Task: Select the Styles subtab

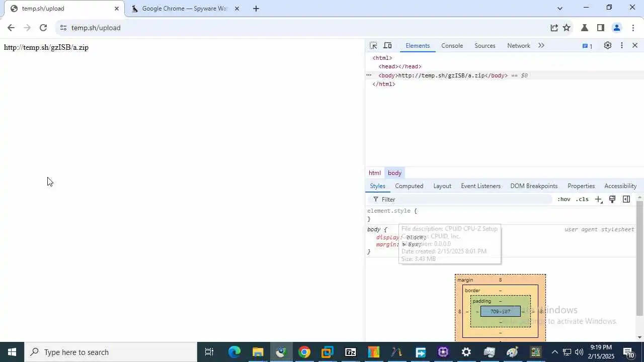Action: point(377,186)
